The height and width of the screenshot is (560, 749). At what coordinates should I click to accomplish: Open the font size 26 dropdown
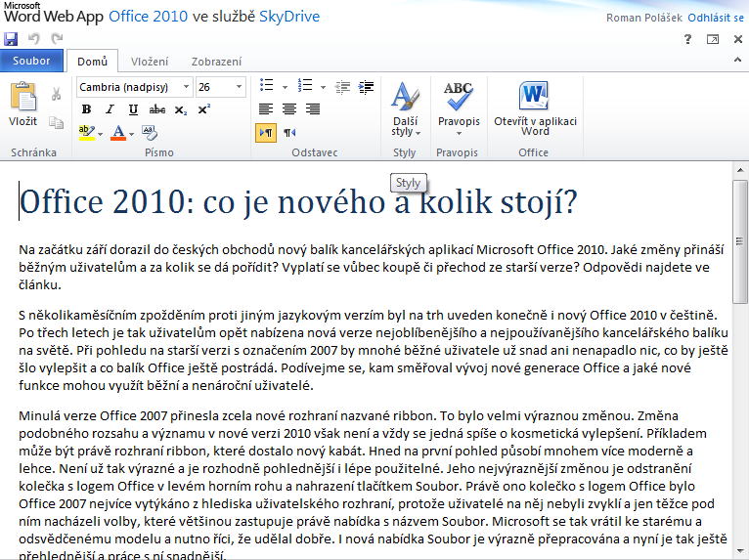coord(239,87)
